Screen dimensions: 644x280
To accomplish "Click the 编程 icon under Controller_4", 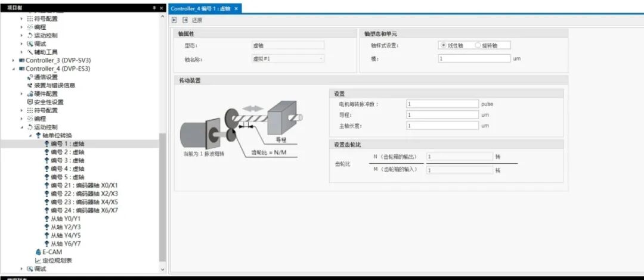I will coord(30,119).
